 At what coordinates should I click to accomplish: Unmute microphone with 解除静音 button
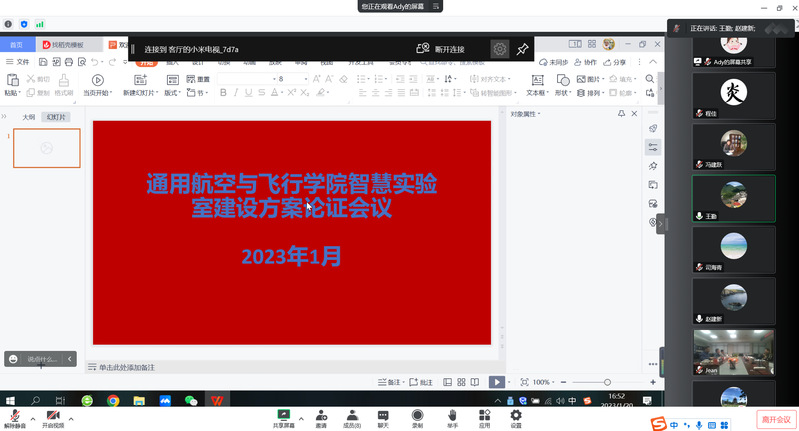coord(16,416)
